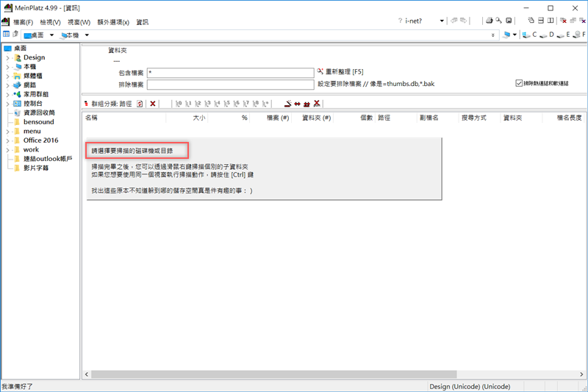Click 群組分類: 路徑 grouping button
This screenshot has width=588, height=392.
click(x=108, y=104)
